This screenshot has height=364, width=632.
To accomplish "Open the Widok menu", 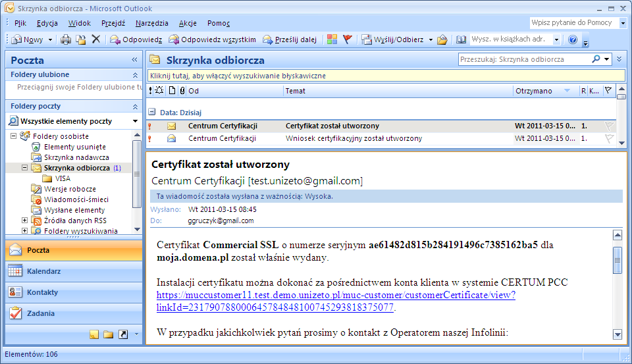I will pos(80,23).
